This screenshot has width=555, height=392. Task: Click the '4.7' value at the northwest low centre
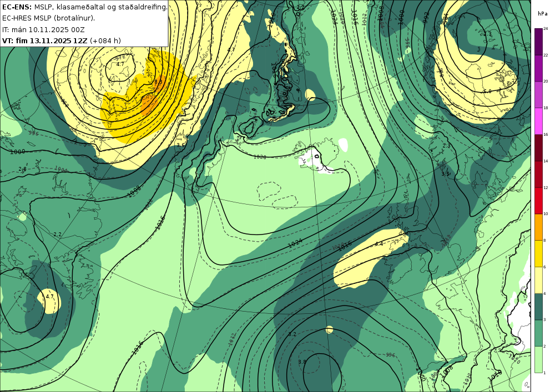pyautogui.click(x=120, y=64)
